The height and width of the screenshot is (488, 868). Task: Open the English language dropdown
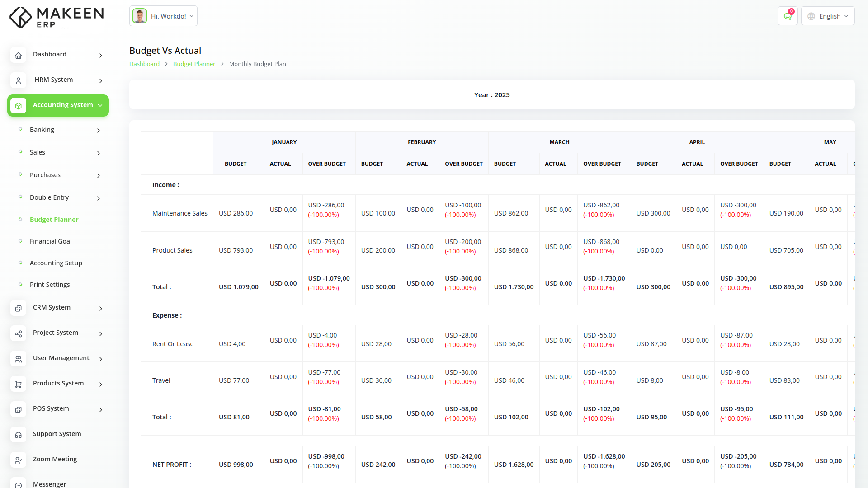[x=828, y=16]
